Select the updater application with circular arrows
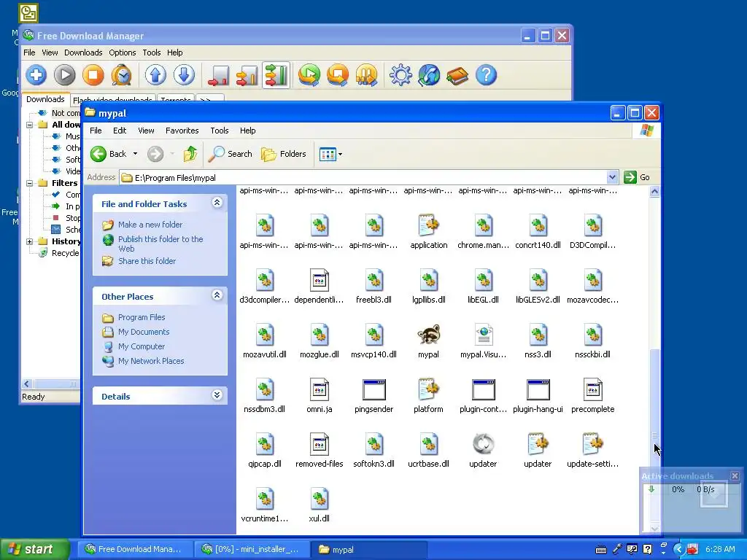747x560 pixels. point(483,451)
